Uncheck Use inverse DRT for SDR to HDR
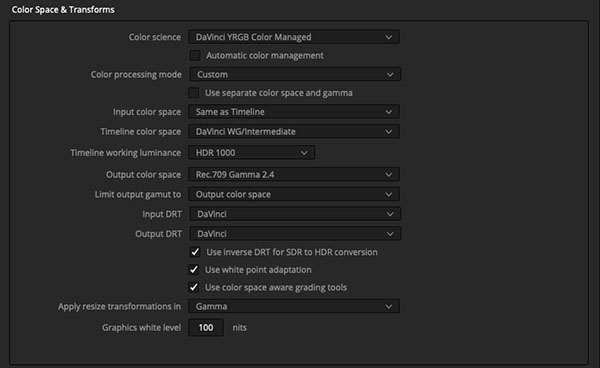Screen dimensions: 600x368 coord(195,252)
